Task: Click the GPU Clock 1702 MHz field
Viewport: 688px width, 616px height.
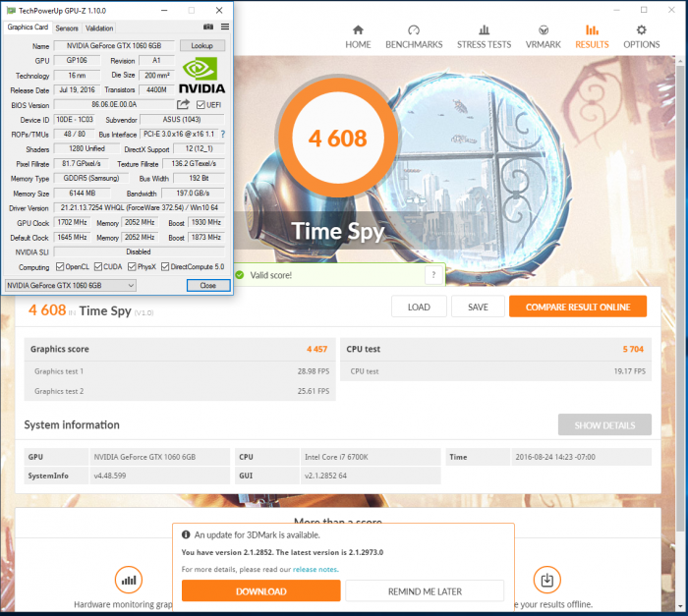Action: (73, 222)
